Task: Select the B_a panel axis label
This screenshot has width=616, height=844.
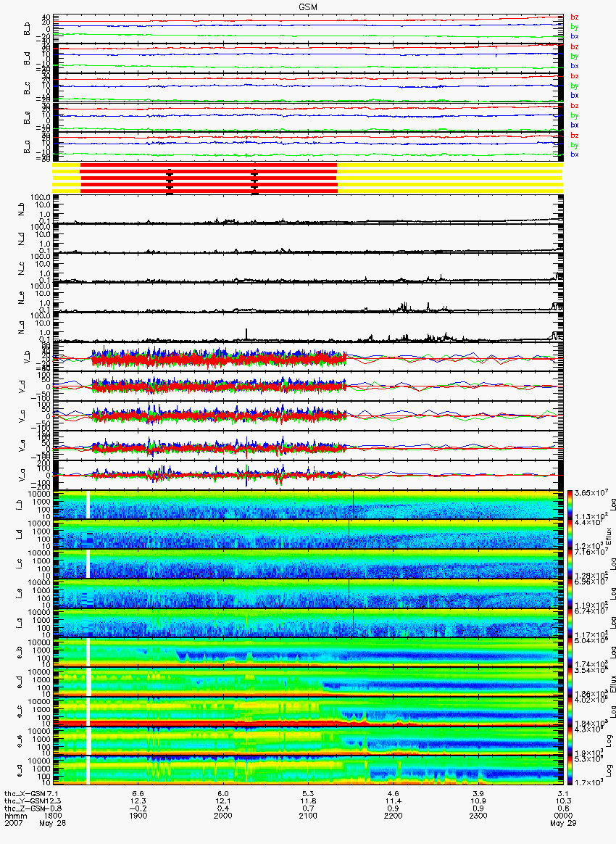Action: click(x=27, y=147)
